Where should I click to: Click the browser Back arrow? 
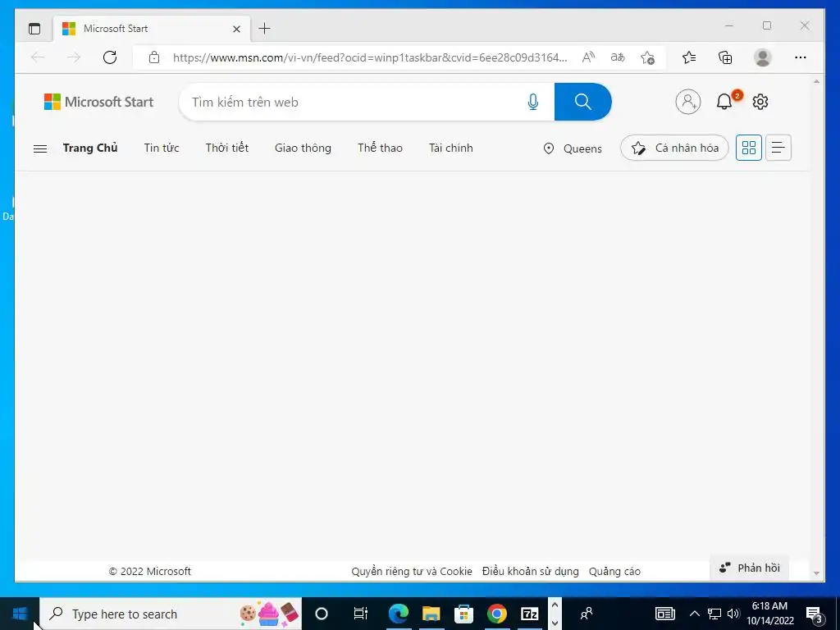pos(38,57)
